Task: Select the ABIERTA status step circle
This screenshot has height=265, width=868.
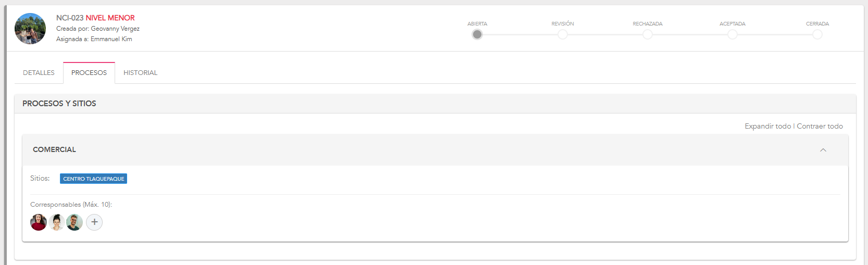Action: (477, 34)
